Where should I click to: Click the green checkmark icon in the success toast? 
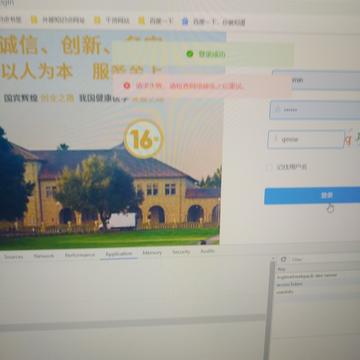coord(190,54)
